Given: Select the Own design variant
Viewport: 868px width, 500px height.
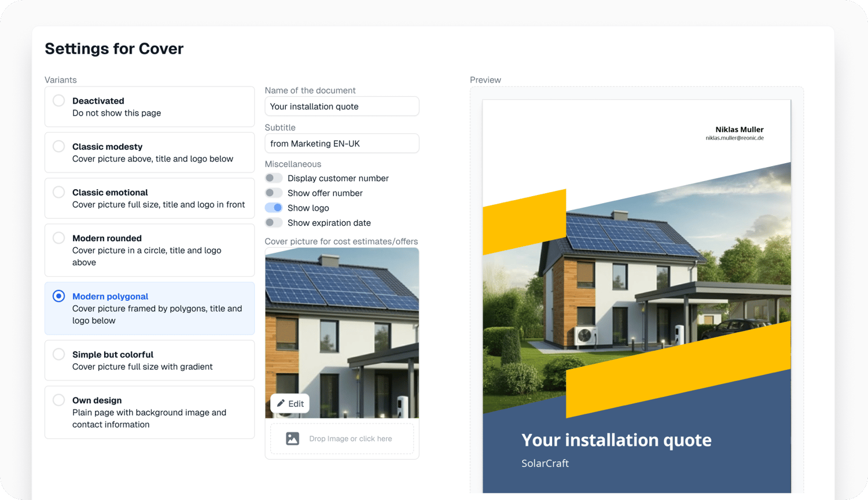Looking at the screenshot, I should click(149, 412).
